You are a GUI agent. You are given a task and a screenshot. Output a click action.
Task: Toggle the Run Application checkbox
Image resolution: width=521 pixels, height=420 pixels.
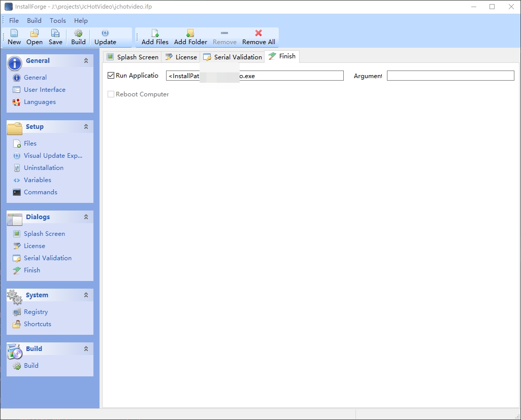click(x=111, y=76)
